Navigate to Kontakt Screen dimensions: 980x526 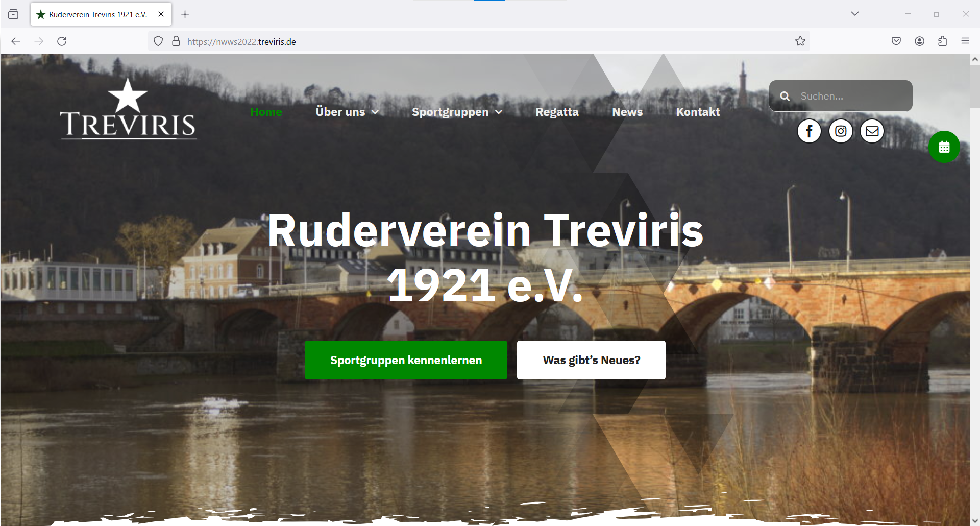pos(698,112)
